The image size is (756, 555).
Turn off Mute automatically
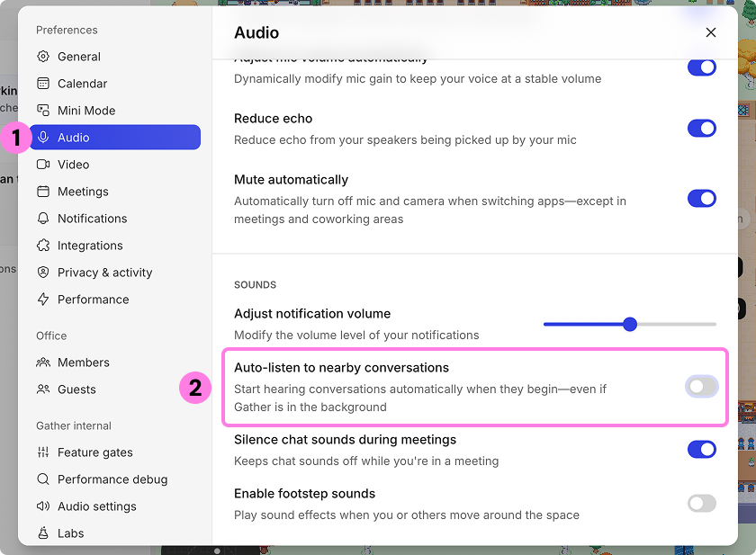point(702,197)
